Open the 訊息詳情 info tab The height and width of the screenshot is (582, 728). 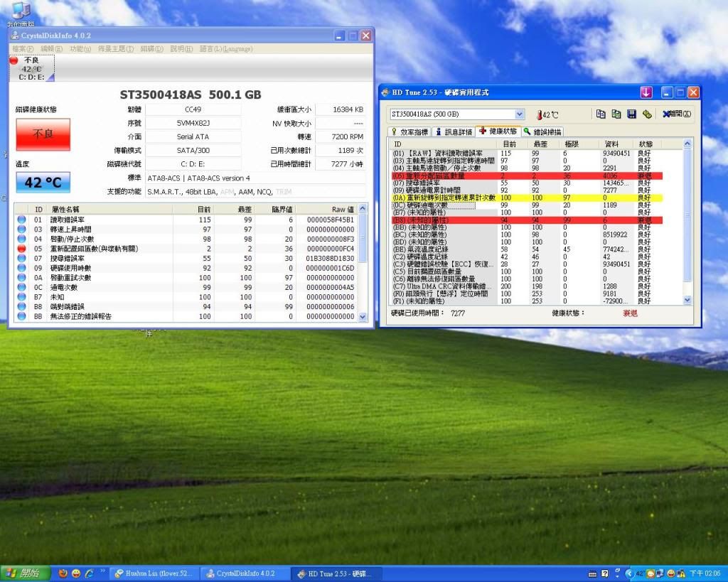454,131
